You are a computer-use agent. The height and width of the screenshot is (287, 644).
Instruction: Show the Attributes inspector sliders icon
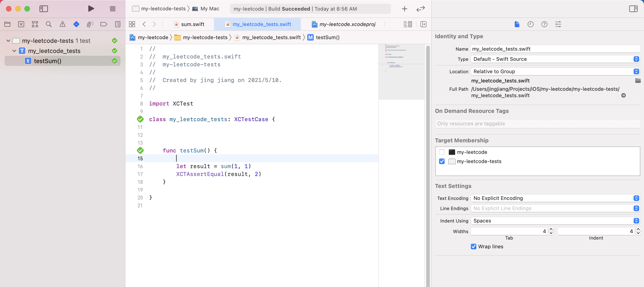tap(558, 24)
